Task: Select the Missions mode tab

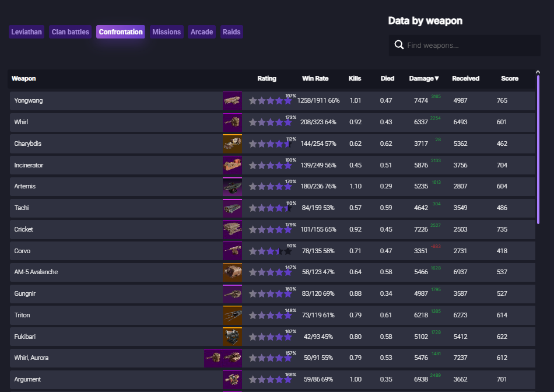Action: 166,32
